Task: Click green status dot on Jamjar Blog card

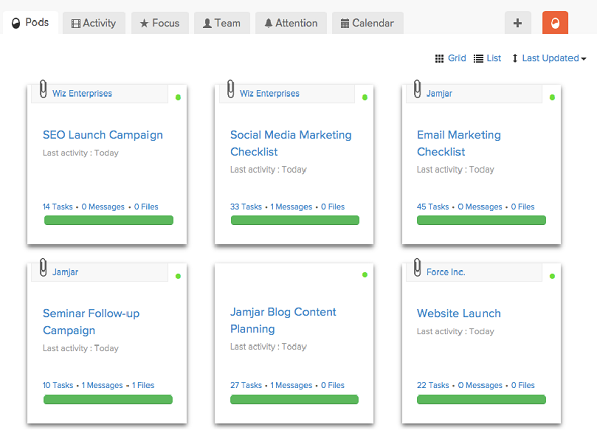Action: pos(365,275)
